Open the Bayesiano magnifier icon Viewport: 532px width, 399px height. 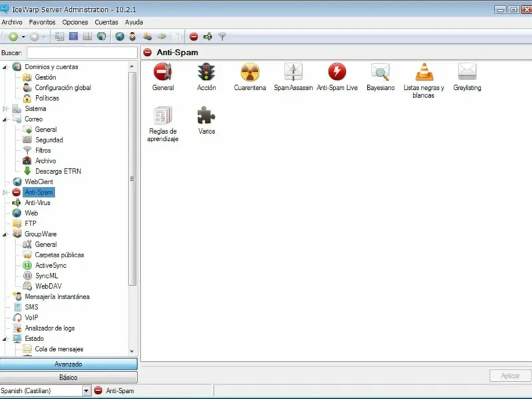[380, 77]
